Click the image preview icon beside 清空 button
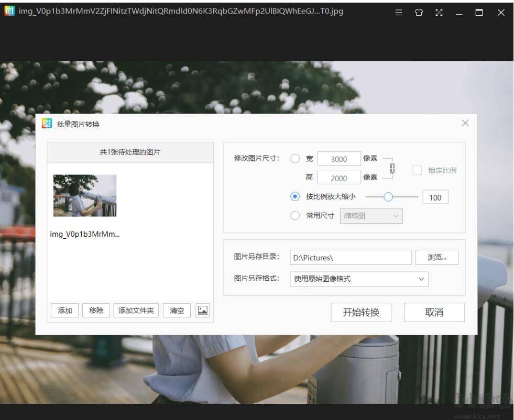The width and height of the screenshot is (514, 420). click(x=202, y=310)
